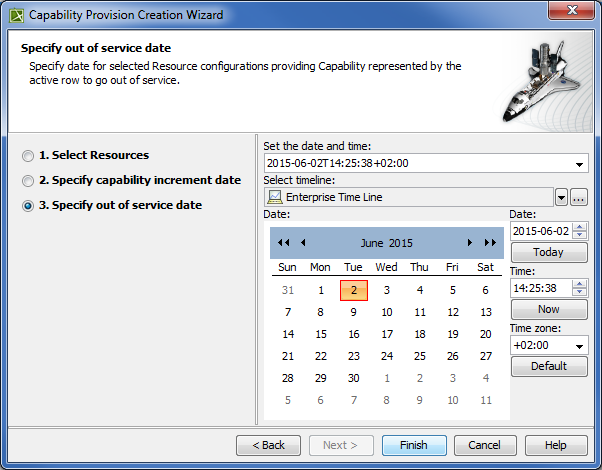This screenshot has height=470, width=602.
Task: Click the Finish button
Action: click(414, 445)
